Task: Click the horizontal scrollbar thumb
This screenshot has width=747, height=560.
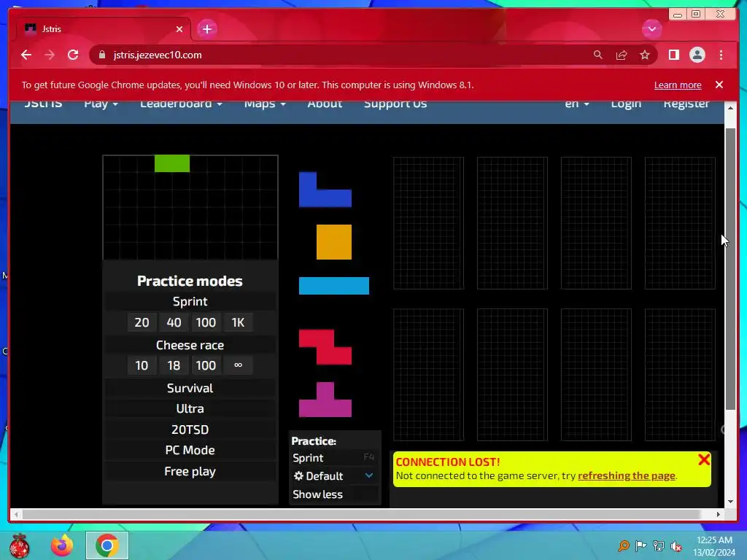Action: 361,514
